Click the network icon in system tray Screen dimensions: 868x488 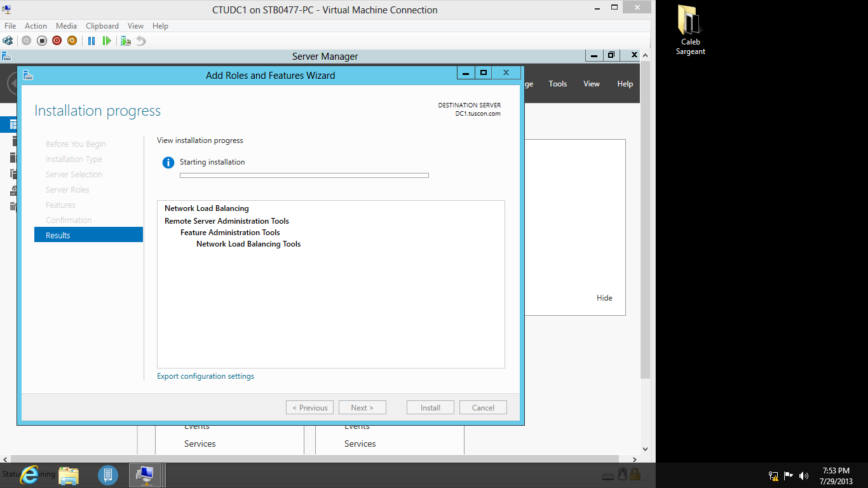click(773, 476)
